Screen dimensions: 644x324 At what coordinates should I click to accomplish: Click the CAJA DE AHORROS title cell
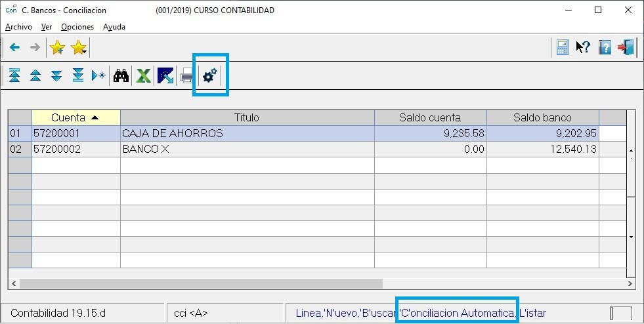247,134
